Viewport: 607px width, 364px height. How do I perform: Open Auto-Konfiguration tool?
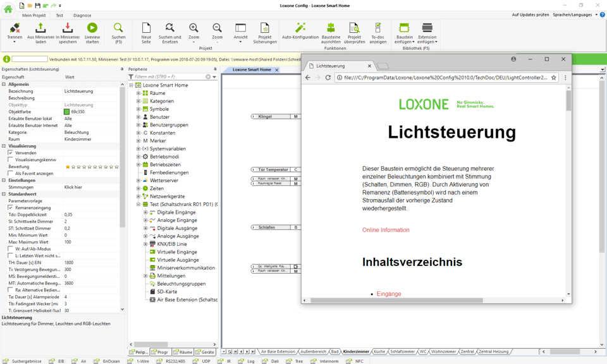pyautogui.click(x=300, y=28)
